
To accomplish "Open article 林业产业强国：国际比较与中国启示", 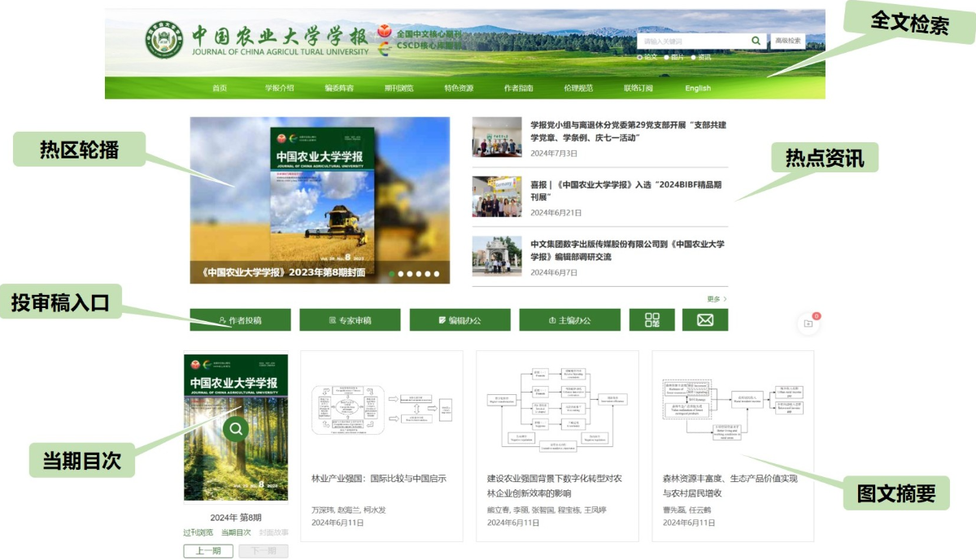I will [379, 479].
